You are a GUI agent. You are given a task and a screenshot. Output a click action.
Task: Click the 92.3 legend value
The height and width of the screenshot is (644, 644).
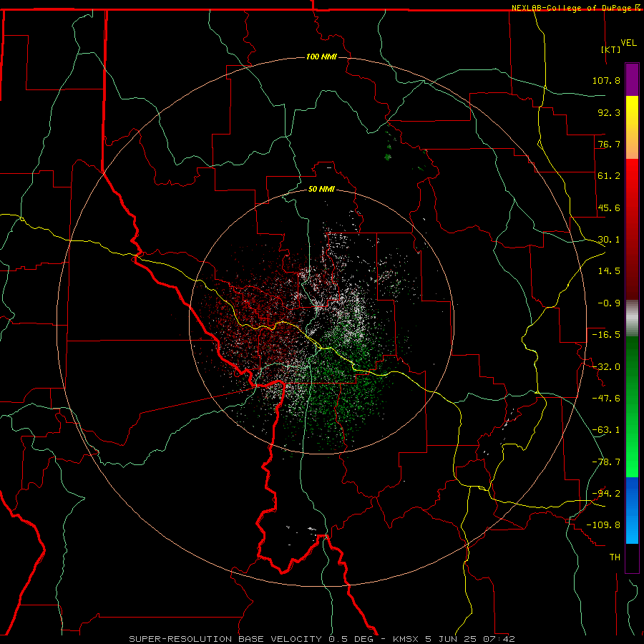(609, 112)
